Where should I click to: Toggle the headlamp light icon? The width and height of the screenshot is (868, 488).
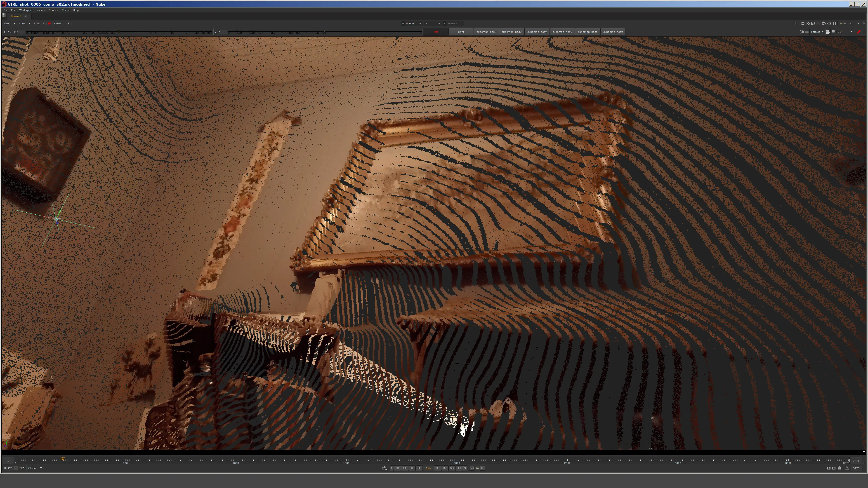(802, 32)
